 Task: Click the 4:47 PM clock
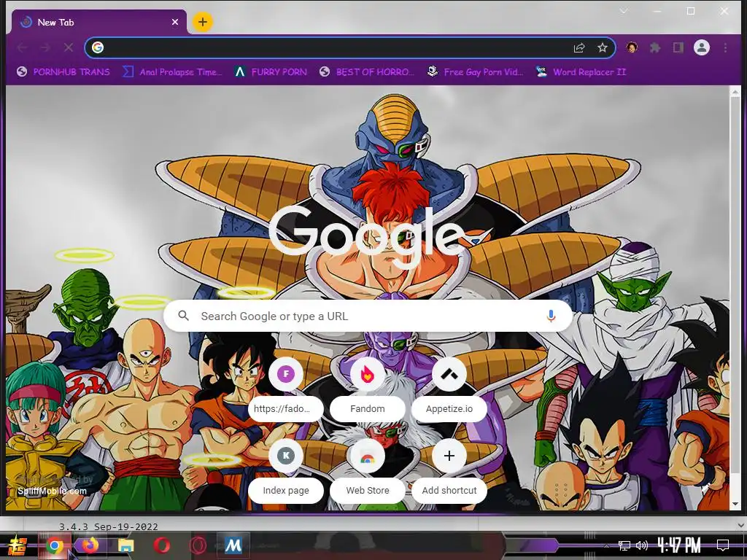679,545
